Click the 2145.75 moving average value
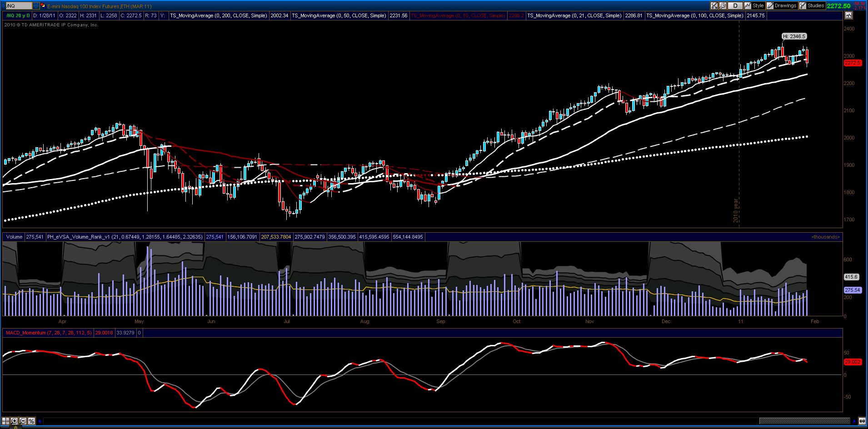868x429 pixels. (x=756, y=15)
